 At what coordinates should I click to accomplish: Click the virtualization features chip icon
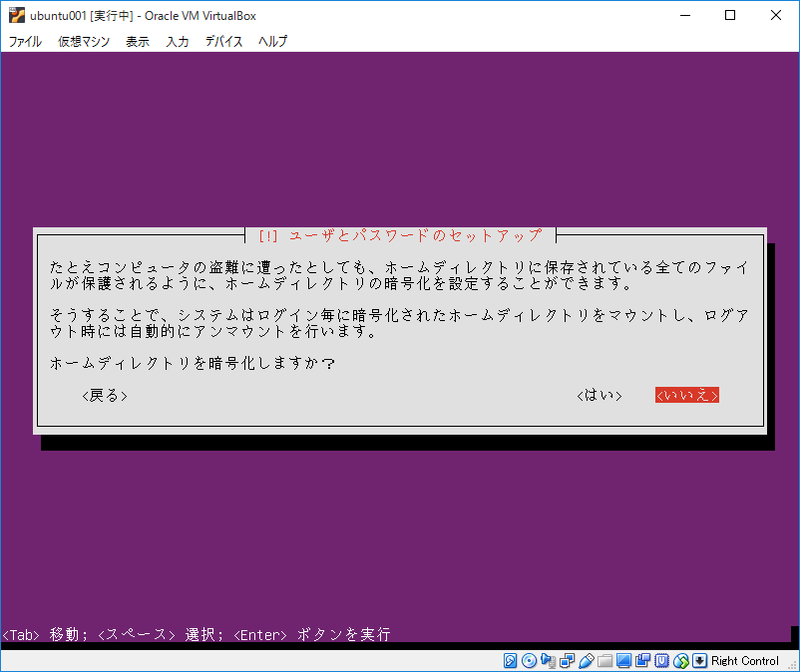[656, 661]
